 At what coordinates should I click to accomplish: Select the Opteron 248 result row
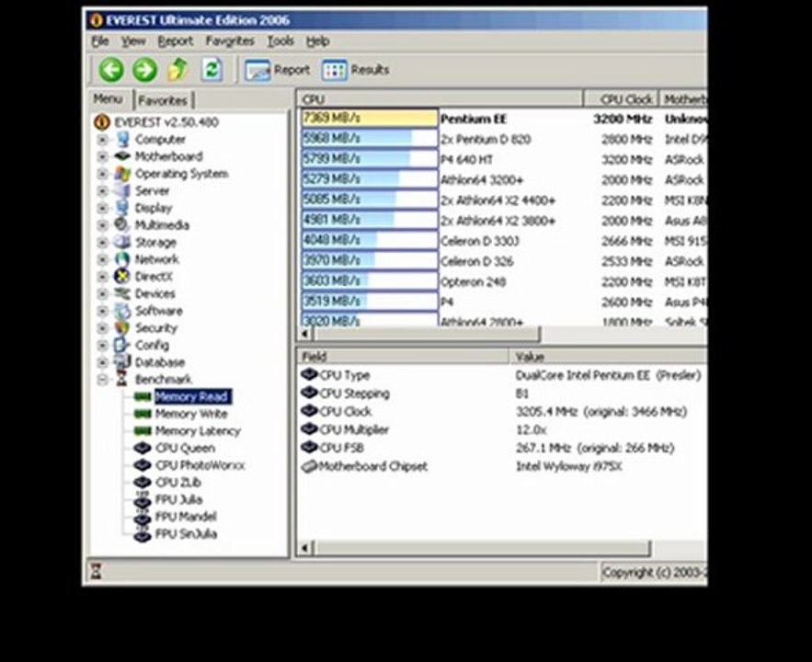pos(503,281)
